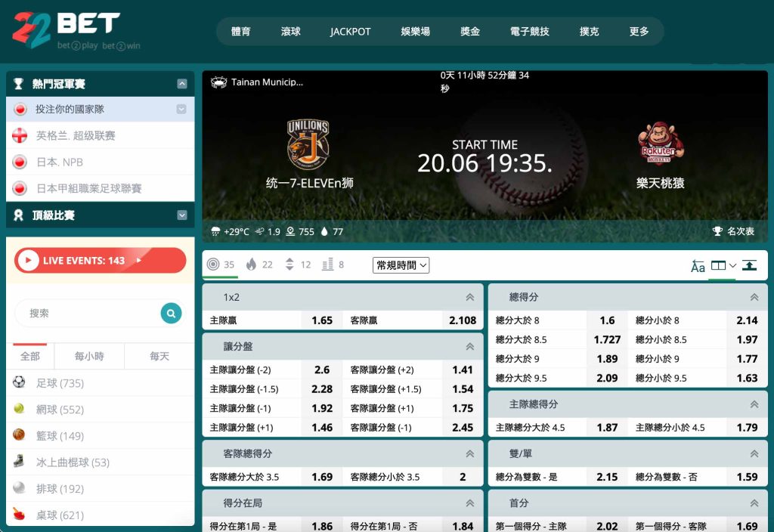Click the Japan flag icon next to 日本. NPB
This screenshot has width=774, height=532.
(x=20, y=162)
